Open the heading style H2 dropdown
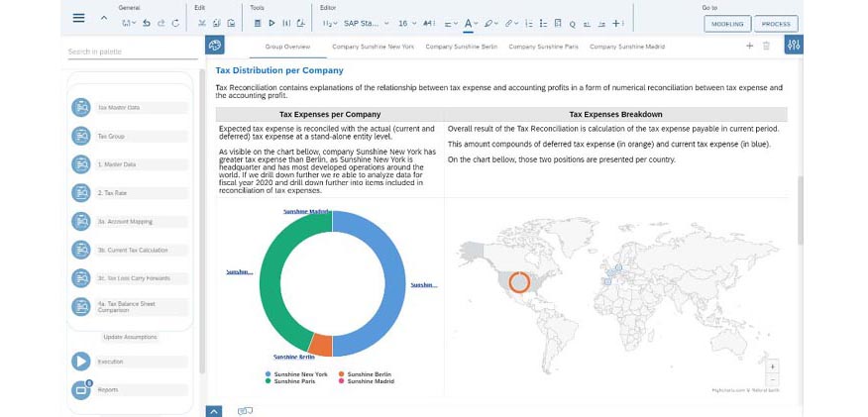868x417 pixels. point(330,23)
